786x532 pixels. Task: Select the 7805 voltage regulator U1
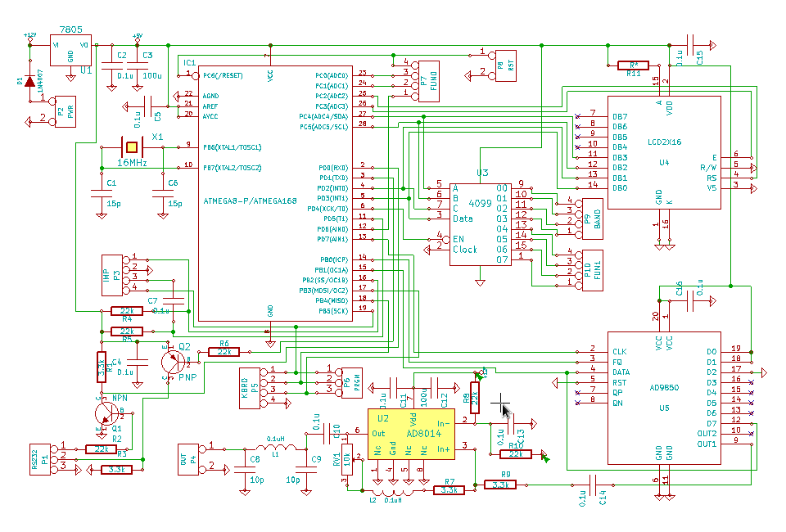pos(70,51)
